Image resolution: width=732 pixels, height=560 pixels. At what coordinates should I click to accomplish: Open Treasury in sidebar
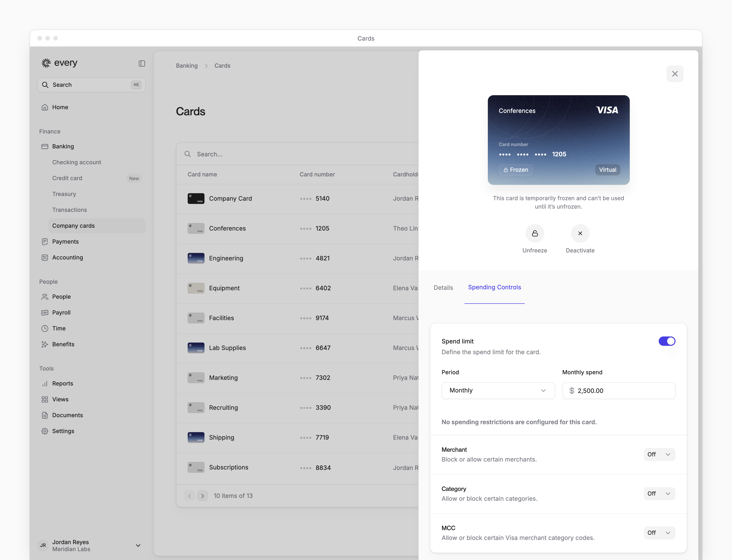pos(97,194)
